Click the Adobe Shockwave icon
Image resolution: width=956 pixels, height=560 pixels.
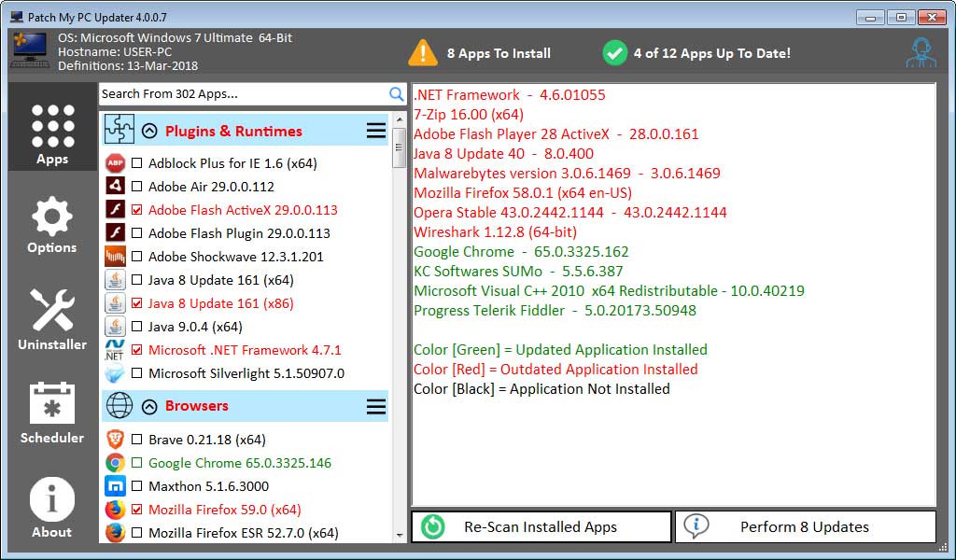point(115,257)
